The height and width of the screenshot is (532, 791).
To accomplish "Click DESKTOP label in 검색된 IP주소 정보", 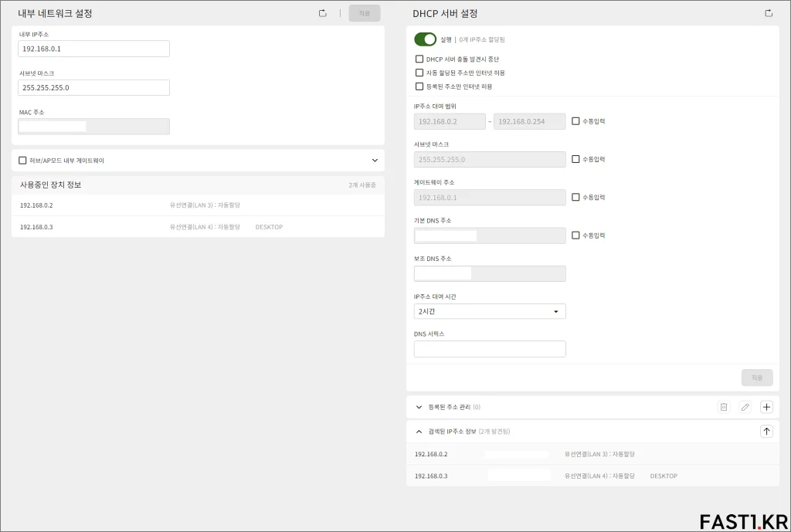I will tap(664, 476).
